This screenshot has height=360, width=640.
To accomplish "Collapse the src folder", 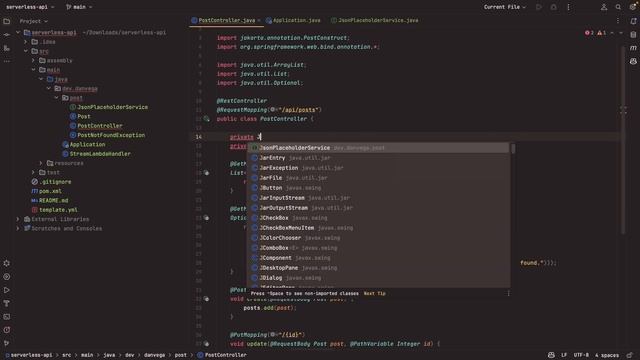I will (25, 51).
